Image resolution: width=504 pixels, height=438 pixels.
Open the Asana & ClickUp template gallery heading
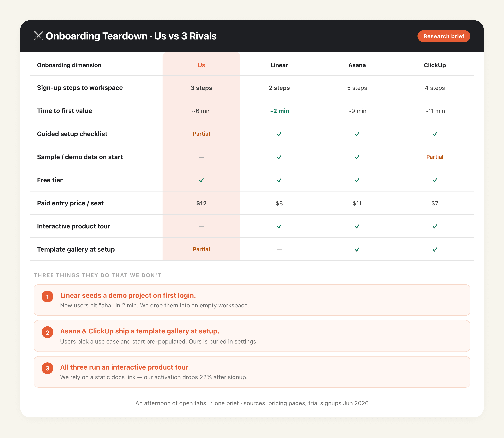pos(140,331)
